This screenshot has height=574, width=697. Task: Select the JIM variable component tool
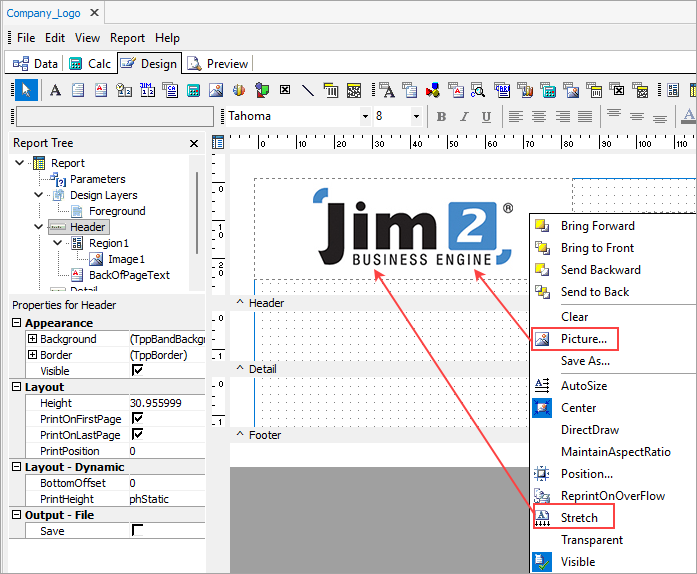click(147, 90)
